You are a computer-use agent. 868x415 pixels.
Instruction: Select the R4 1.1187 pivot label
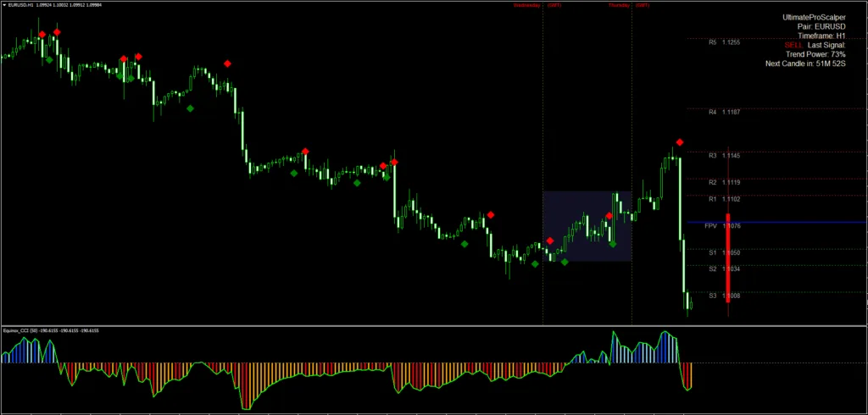point(724,112)
